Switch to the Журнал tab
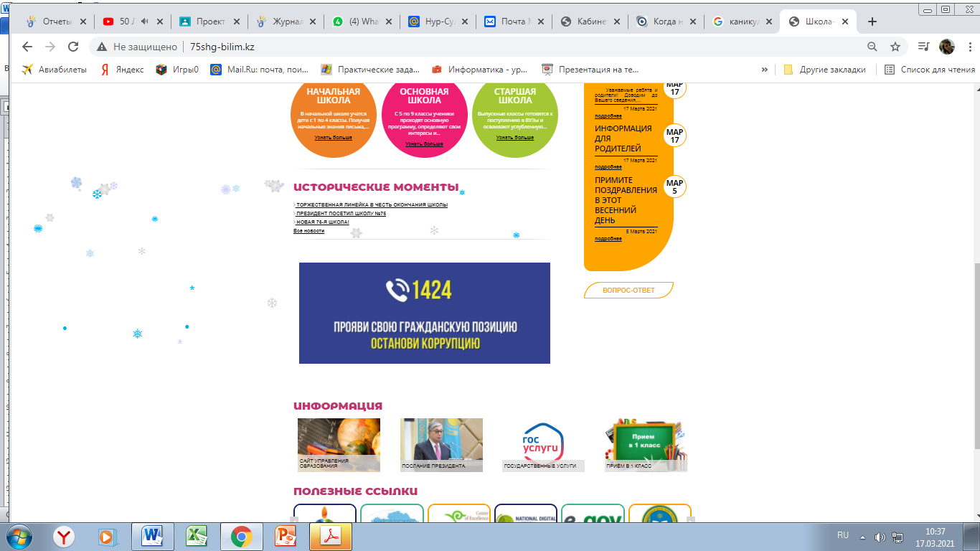 click(x=285, y=22)
